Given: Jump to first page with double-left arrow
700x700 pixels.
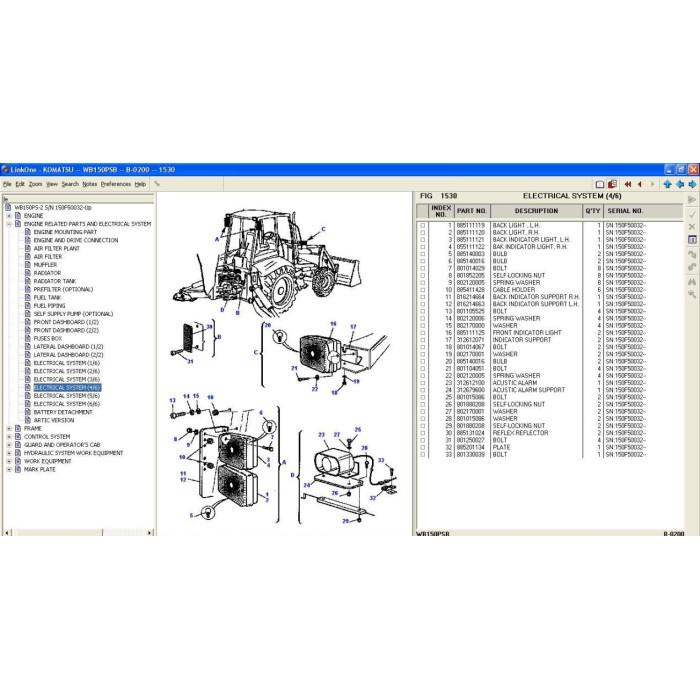Looking at the screenshot, I should (628, 184).
